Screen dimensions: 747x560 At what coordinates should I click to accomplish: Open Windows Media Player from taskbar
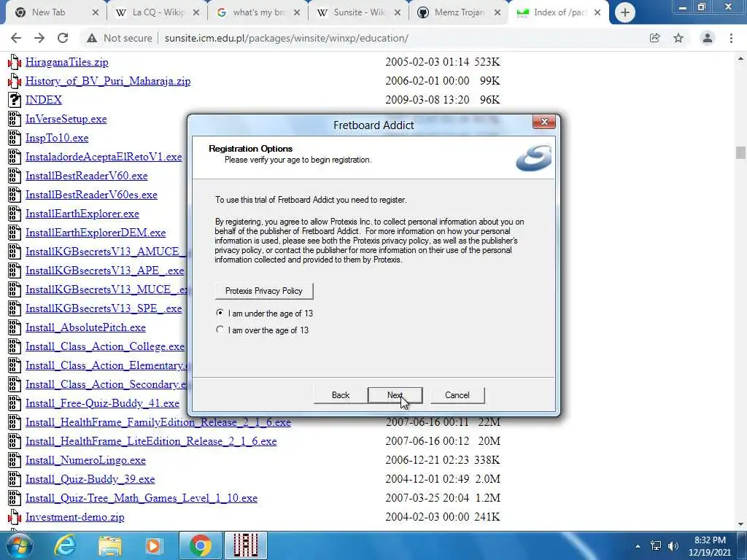click(x=153, y=545)
